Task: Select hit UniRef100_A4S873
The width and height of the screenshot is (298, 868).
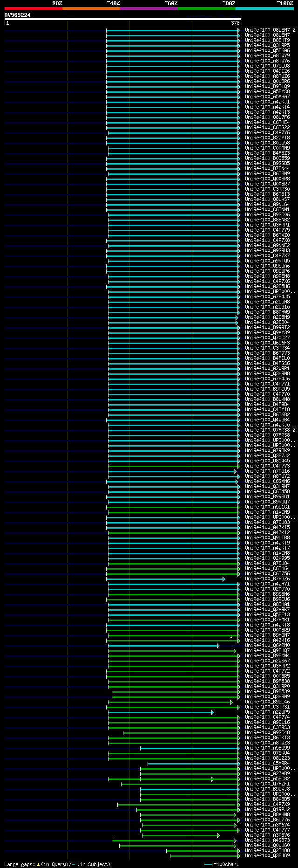Action: coord(267,840)
